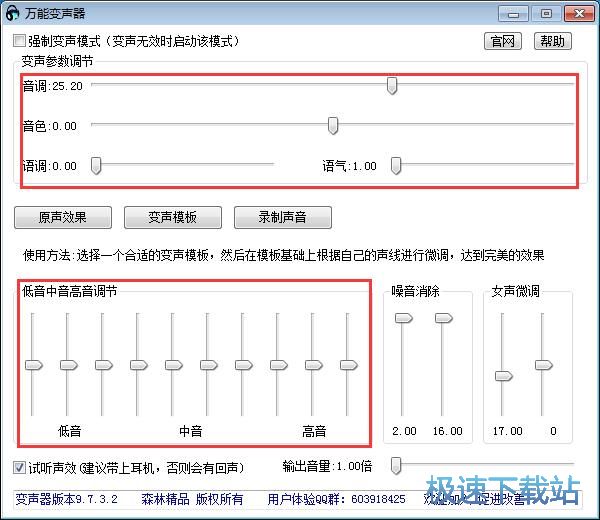This screenshot has width=600, height=520.
Task: Minimize the 万能变声器 window
Action: [x=514, y=14]
